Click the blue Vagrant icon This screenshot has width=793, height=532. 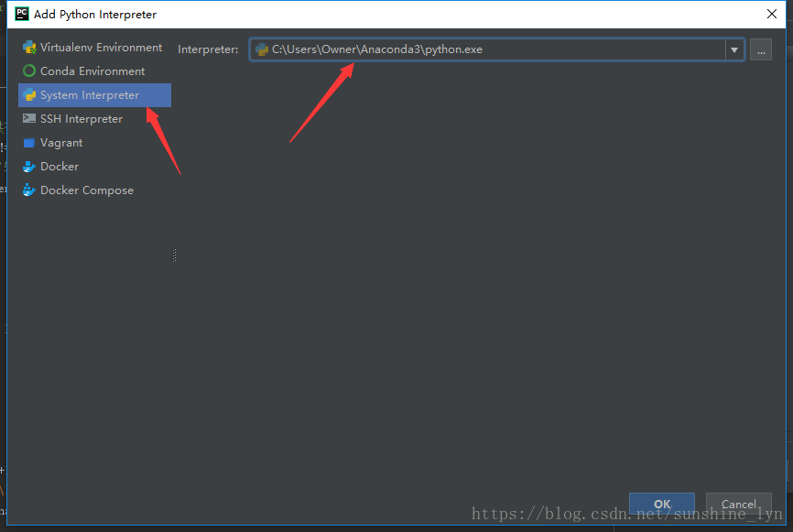(29, 143)
